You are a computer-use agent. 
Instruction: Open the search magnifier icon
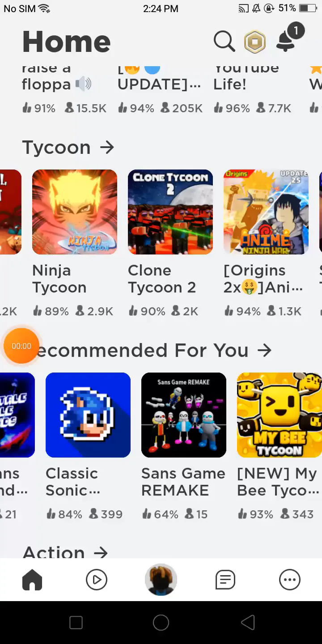click(224, 42)
